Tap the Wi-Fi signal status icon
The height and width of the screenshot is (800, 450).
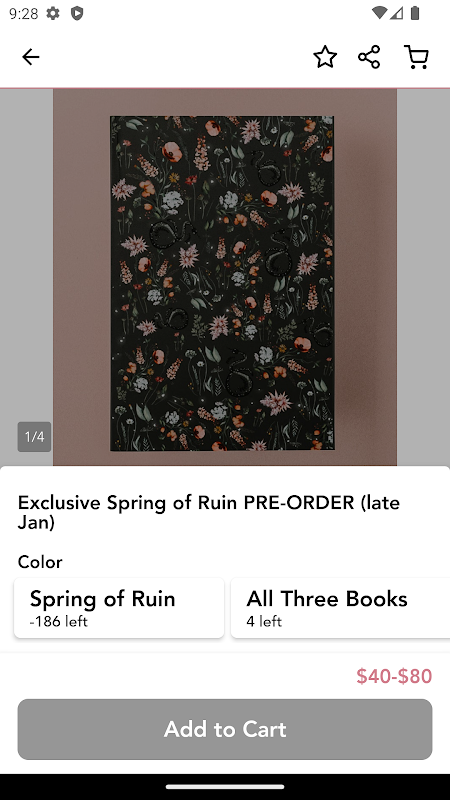tap(379, 13)
